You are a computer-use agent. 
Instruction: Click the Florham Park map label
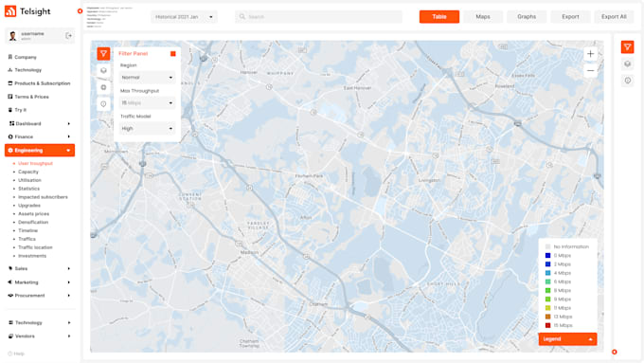(x=309, y=176)
